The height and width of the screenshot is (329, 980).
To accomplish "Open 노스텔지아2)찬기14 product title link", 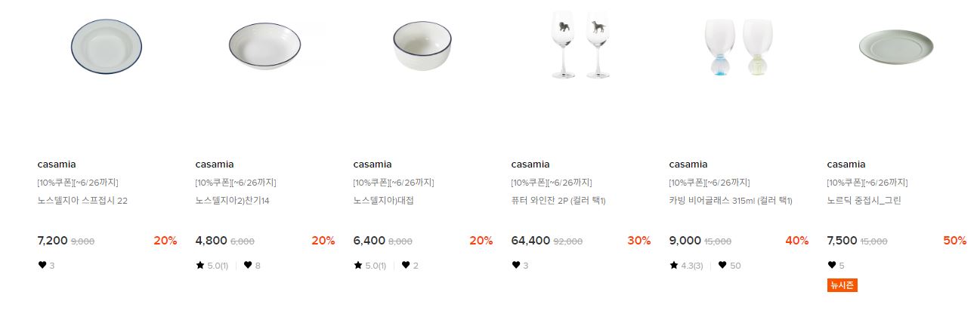I will click(227, 201).
